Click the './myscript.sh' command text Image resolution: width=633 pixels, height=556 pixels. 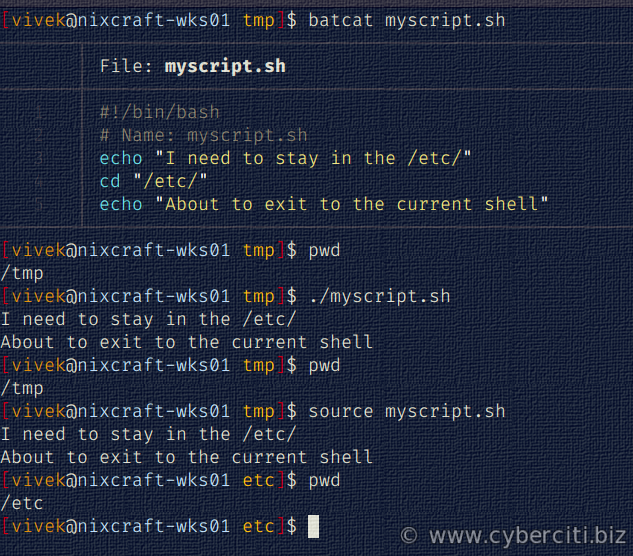(379, 296)
